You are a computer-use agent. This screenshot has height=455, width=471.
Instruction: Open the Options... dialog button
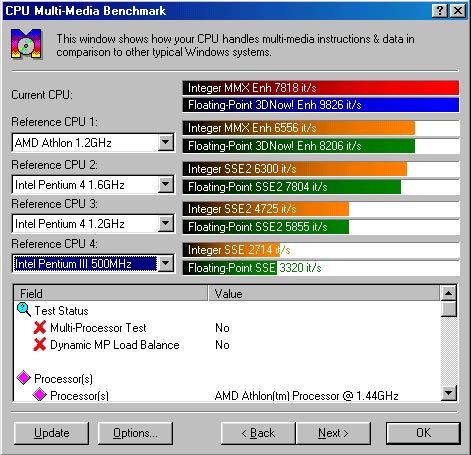point(135,433)
